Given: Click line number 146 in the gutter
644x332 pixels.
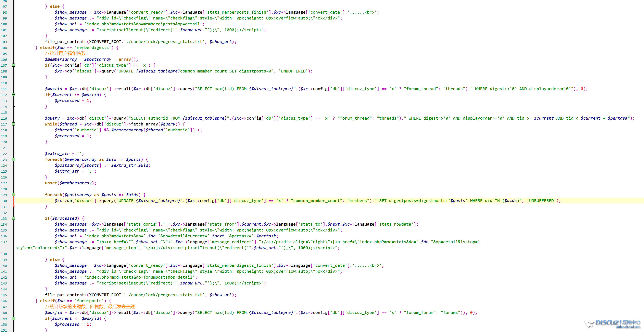Looking at the screenshot, I should (4, 301).
